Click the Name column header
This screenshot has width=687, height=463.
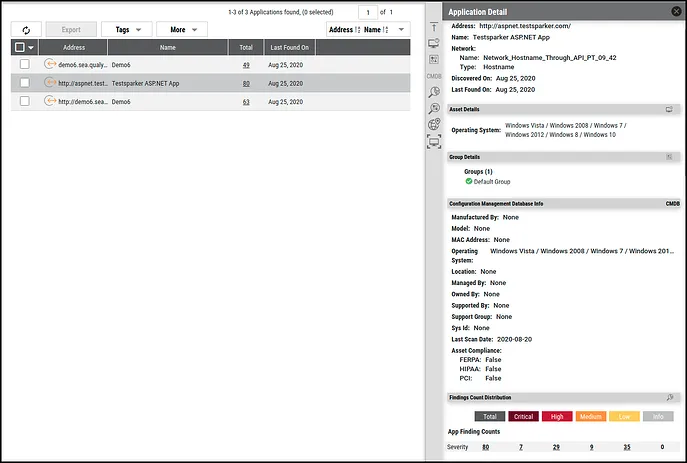pos(168,47)
